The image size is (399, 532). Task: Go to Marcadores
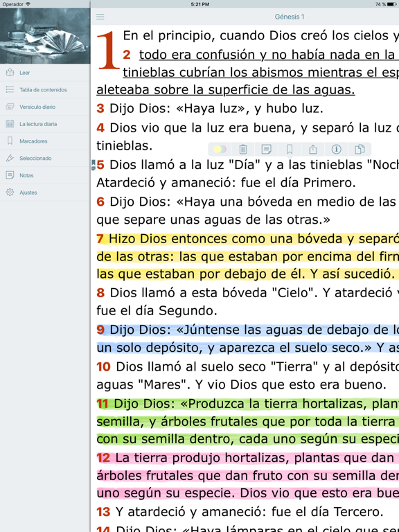[45, 141]
